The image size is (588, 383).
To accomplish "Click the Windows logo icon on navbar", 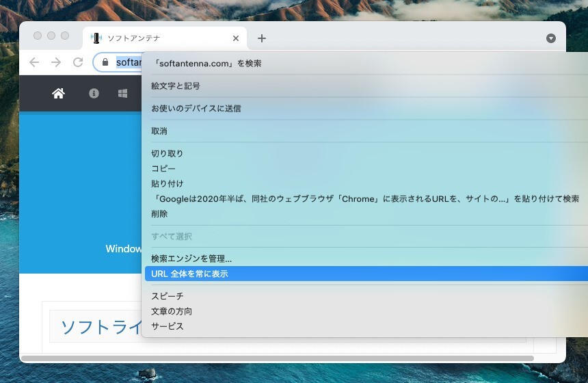I will (123, 94).
